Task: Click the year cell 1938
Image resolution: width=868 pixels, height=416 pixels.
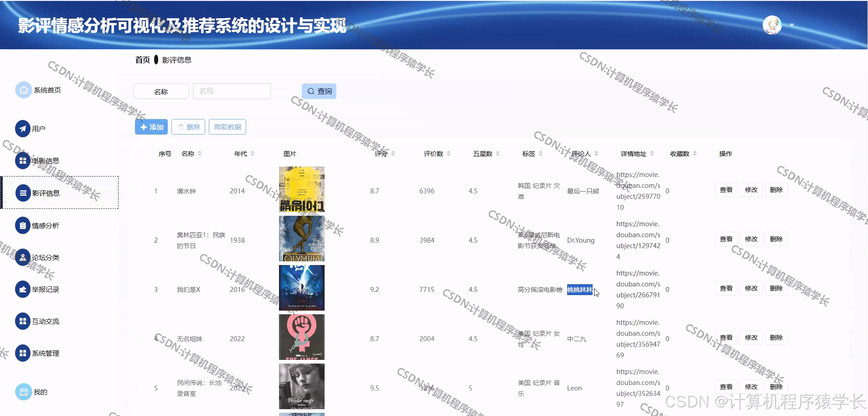Action: 238,240
